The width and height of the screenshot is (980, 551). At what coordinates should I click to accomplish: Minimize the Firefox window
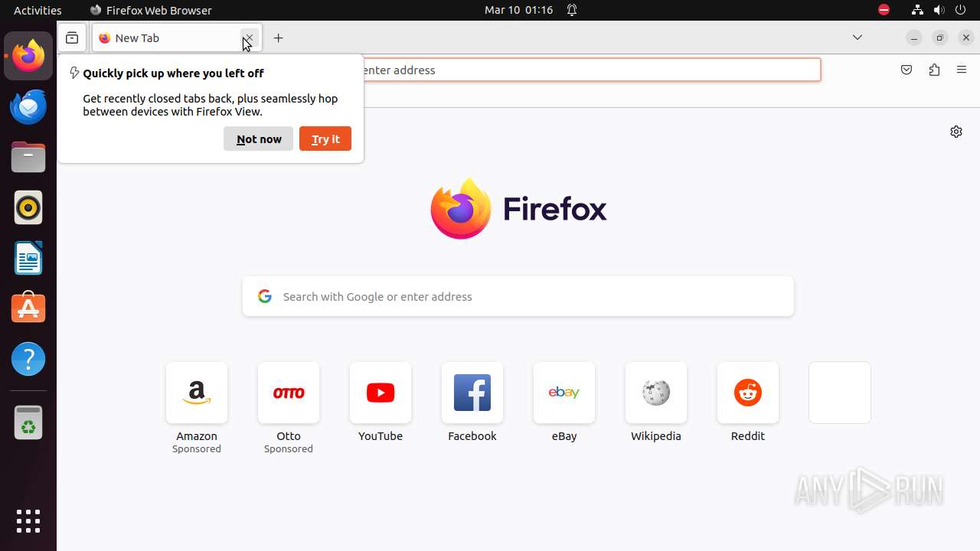pyautogui.click(x=914, y=37)
